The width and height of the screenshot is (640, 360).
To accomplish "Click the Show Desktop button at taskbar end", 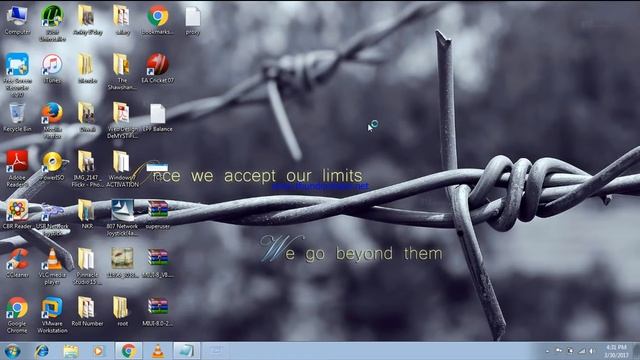I will point(636,351).
